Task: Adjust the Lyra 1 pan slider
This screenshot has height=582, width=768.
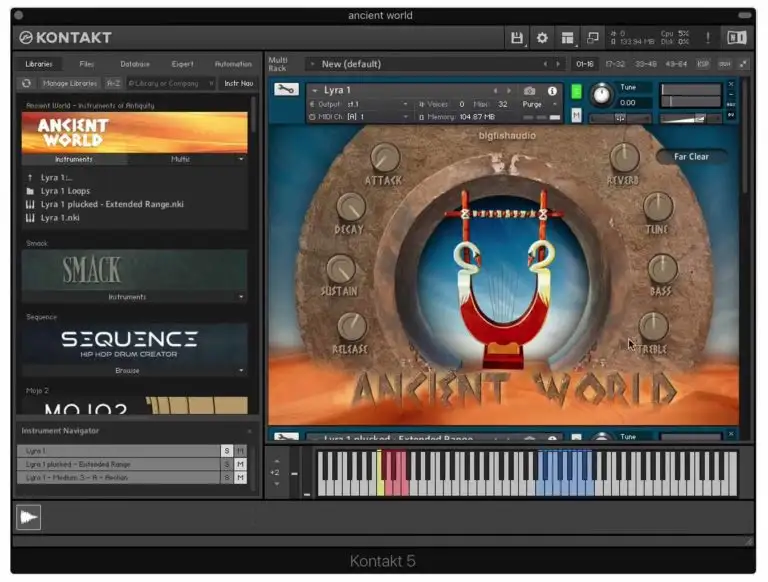Action: [620, 118]
